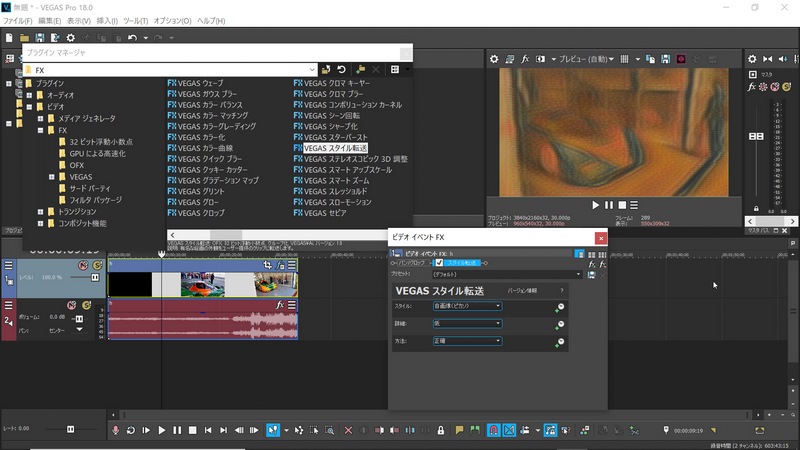Pause the video in the preview window

pos(609,205)
